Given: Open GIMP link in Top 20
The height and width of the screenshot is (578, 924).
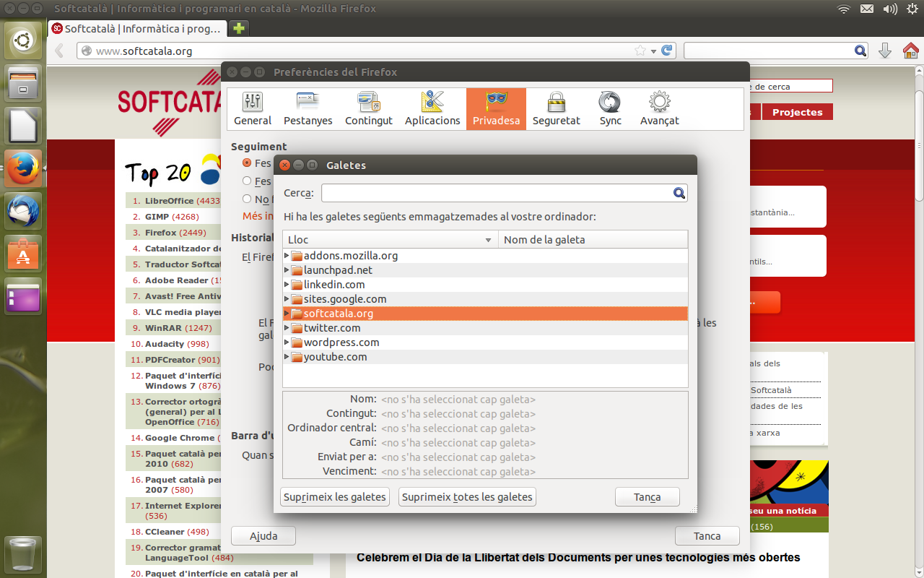Looking at the screenshot, I should pyautogui.click(x=157, y=217).
